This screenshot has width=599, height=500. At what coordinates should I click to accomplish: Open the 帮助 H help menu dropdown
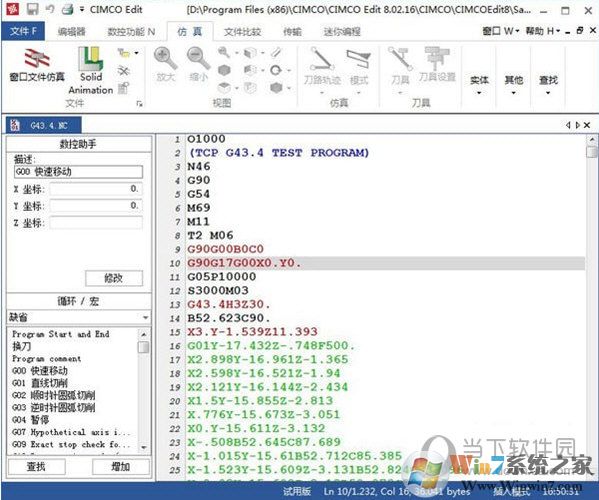543,31
